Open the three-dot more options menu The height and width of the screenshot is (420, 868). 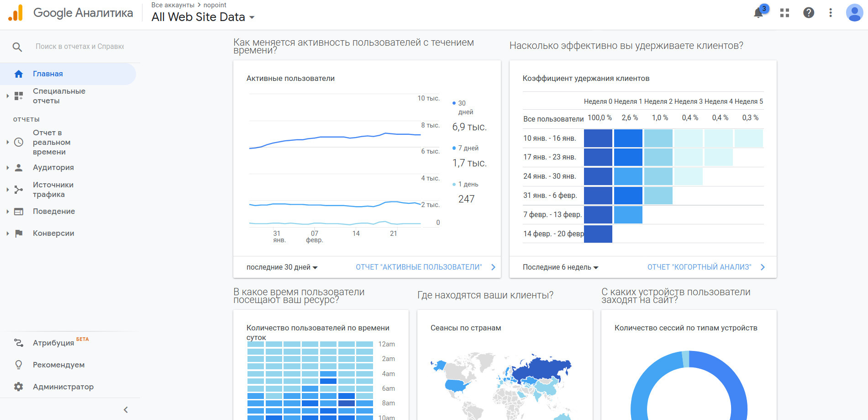click(831, 13)
